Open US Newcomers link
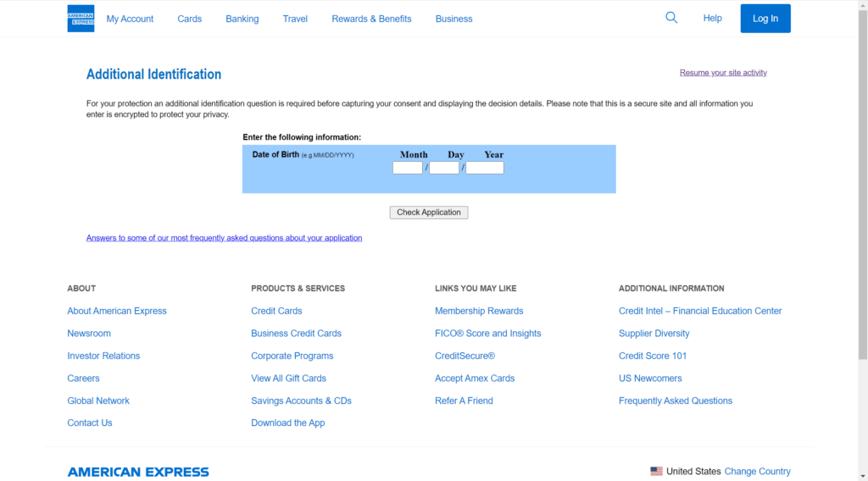This screenshot has height=481, width=868. pos(650,379)
